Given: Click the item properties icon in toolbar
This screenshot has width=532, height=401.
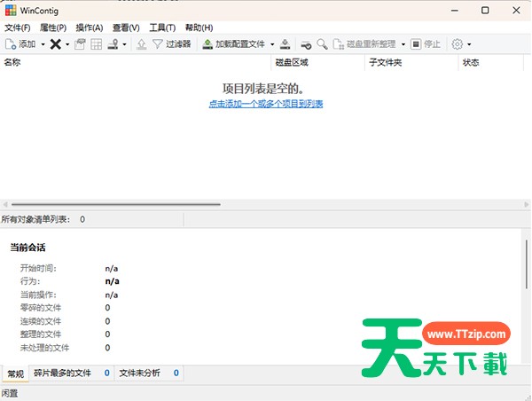Looking at the screenshot, I should coord(80,44).
